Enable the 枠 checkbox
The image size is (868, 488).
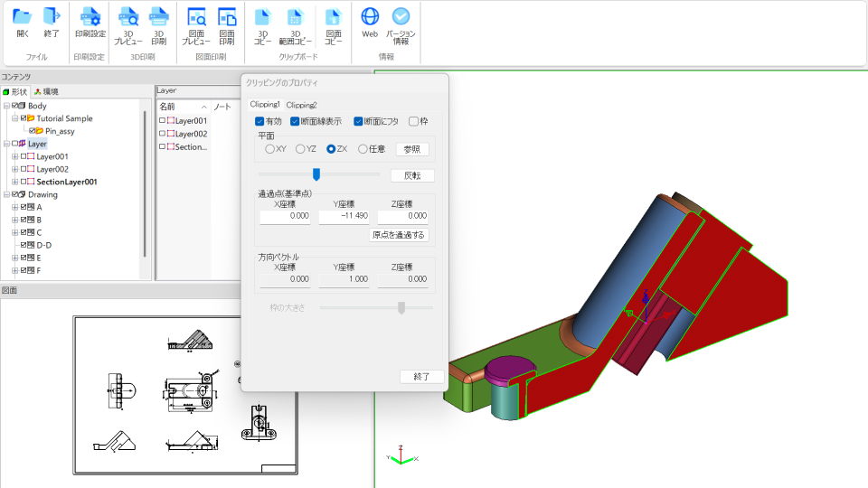413,121
